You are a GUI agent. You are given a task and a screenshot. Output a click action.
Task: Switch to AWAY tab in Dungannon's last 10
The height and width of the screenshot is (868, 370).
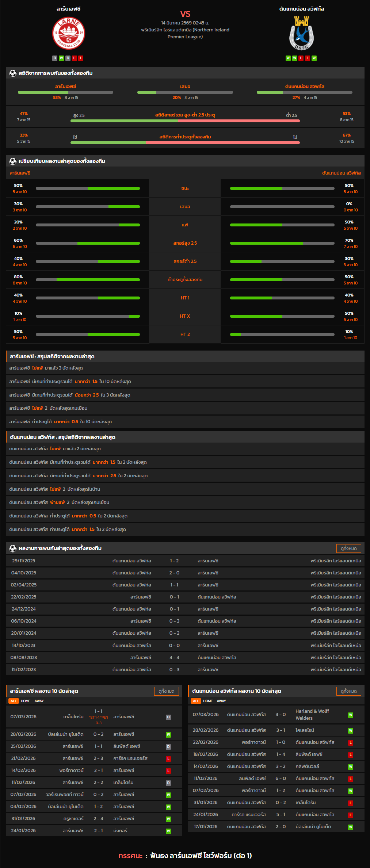coord(221,701)
